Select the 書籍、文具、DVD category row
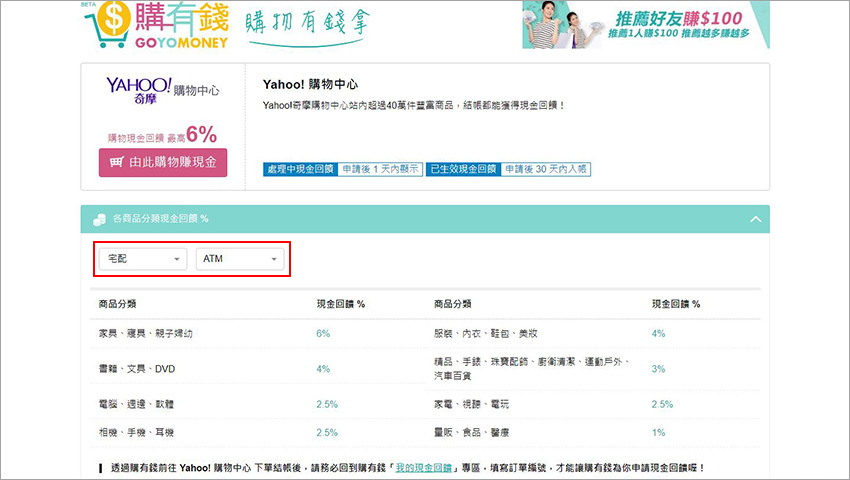Screen dimensions: 850x480 tap(257, 369)
